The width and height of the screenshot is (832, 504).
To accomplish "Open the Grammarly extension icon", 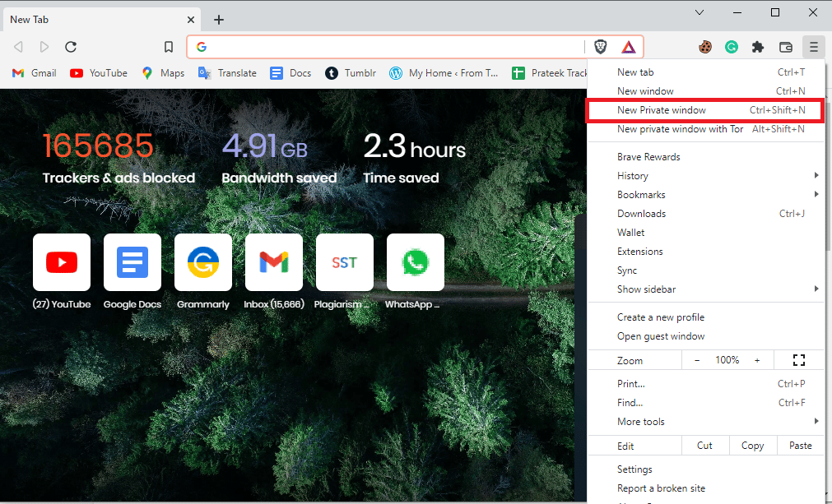I will point(732,47).
